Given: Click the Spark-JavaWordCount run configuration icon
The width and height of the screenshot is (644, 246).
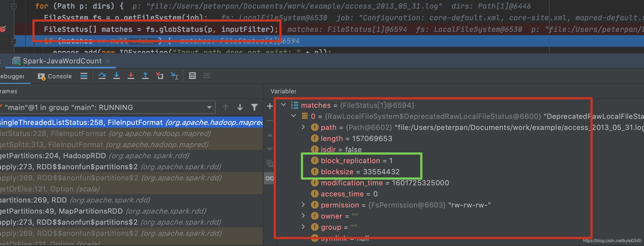Looking at the screenshot, I should click(x=17, y=61).
